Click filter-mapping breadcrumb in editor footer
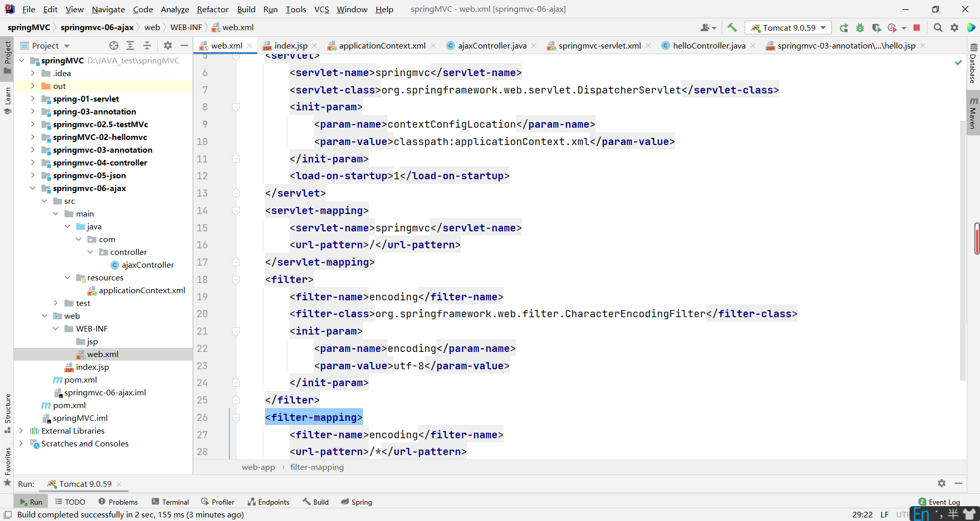980x521 pixels. pyautogui.click(x=317, y=467)
